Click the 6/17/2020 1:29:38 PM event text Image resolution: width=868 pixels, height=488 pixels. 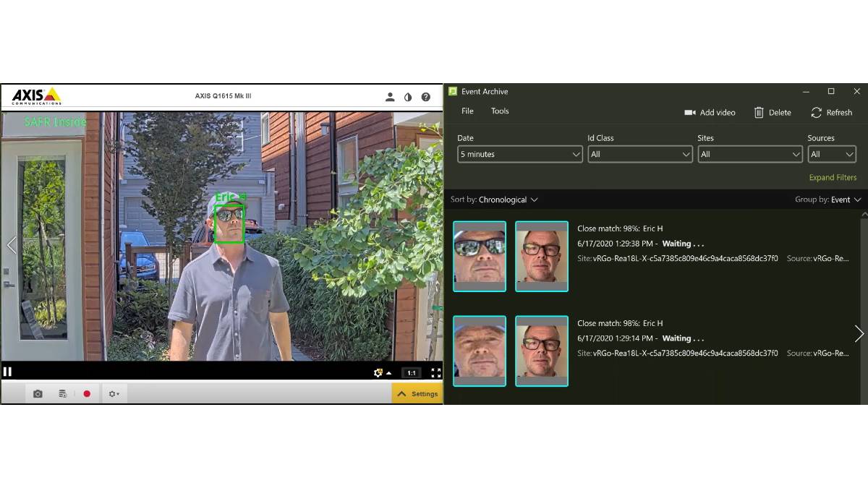(617, 244)
